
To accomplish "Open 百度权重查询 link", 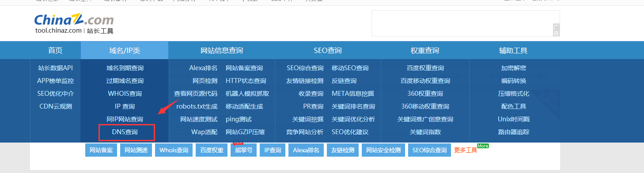I will 425,68.
